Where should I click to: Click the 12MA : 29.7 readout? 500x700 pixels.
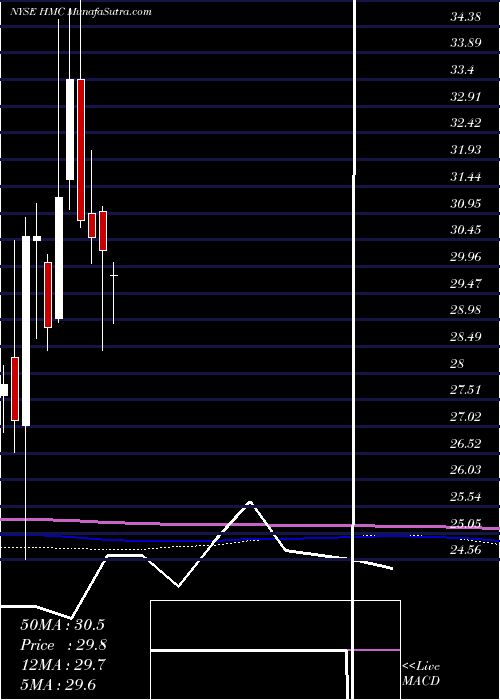[62, 665]
